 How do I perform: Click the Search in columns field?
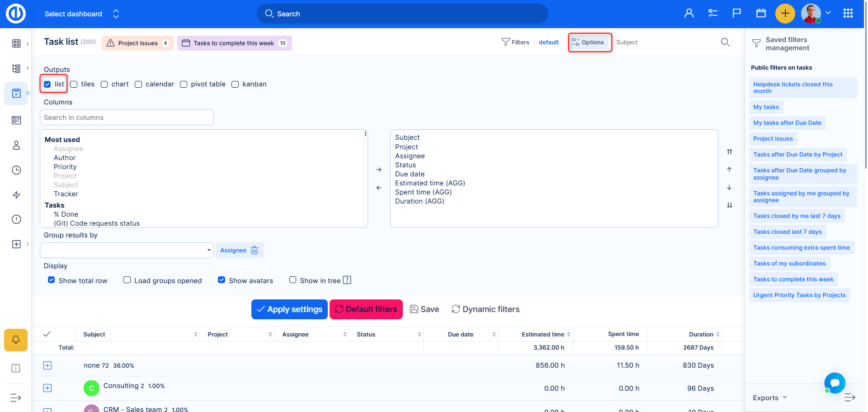(x=127, y=118)
